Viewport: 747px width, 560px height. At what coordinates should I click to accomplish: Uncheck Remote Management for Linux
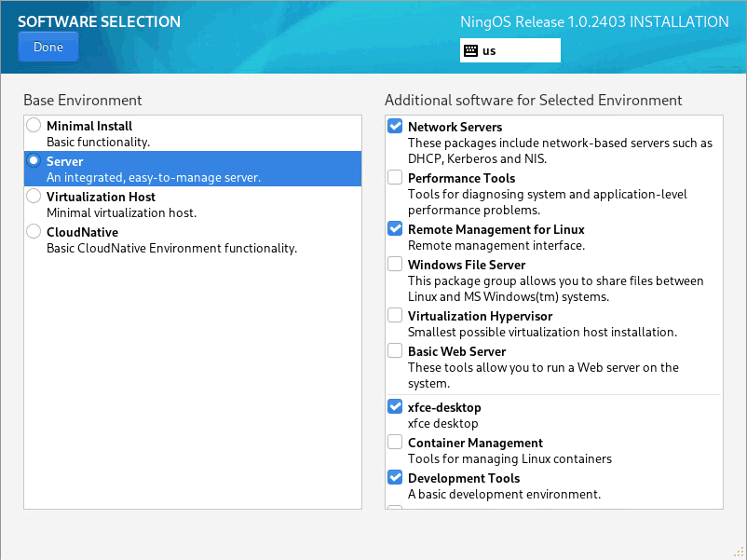click(395, 229)
